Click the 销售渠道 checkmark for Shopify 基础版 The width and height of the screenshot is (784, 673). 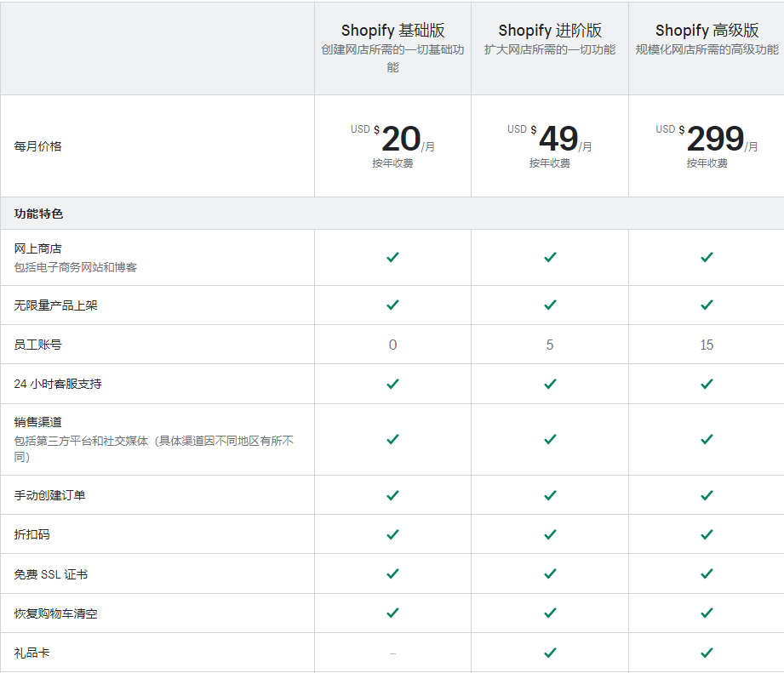[x=392, y=440]
